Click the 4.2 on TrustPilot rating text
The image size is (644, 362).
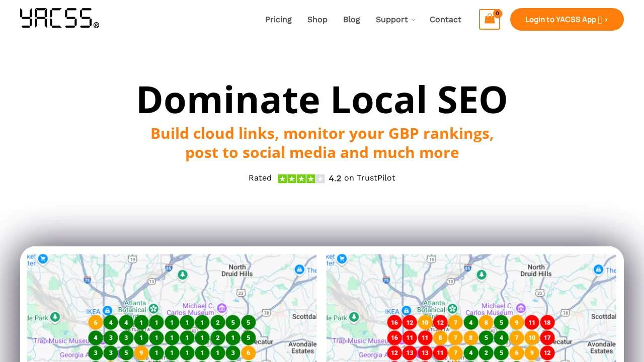coord(362,178)
